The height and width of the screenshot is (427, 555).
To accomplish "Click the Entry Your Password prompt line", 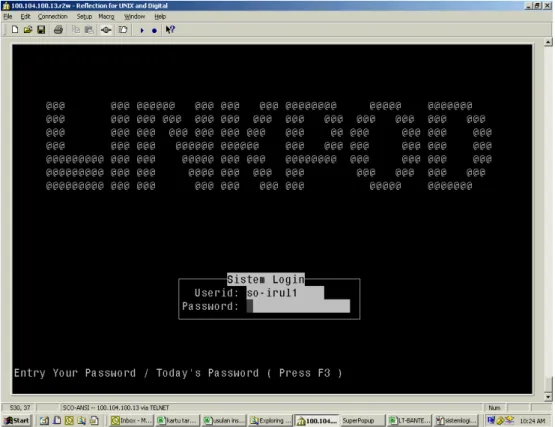I will pos(178,373).
